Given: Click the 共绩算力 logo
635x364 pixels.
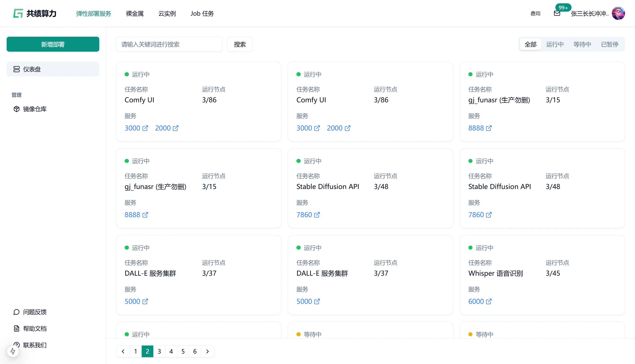Looking at the screenshot, I should click(x=35, y=13).
